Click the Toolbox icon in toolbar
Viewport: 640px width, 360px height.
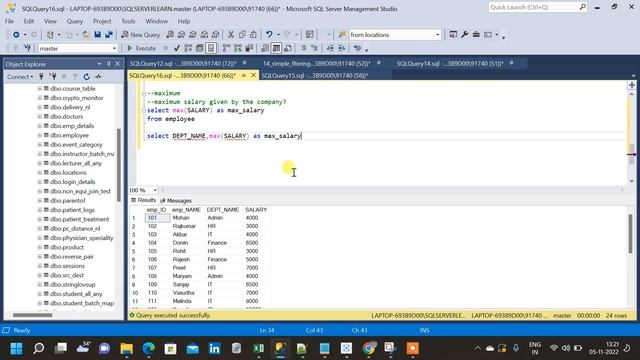(476, 35)
